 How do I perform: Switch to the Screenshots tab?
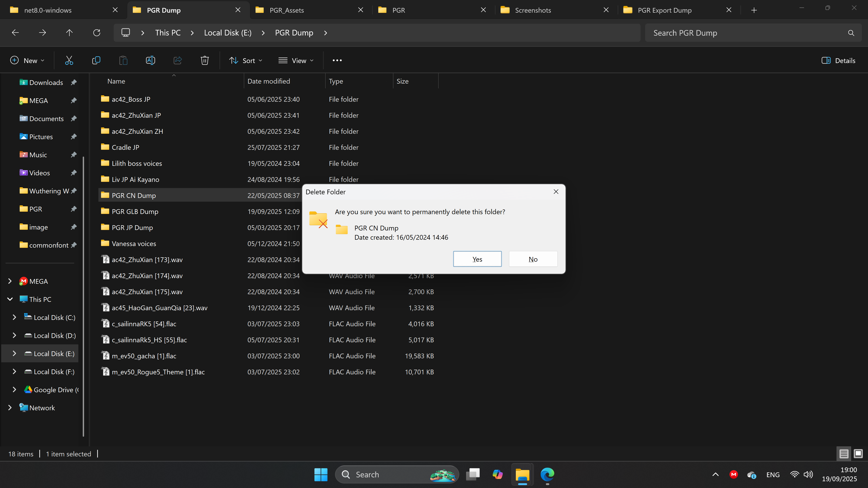point(533,10)
